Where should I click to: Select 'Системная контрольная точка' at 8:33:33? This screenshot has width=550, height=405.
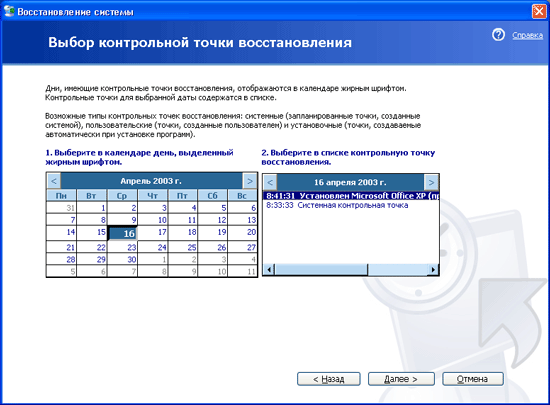(x=351, y=205)
